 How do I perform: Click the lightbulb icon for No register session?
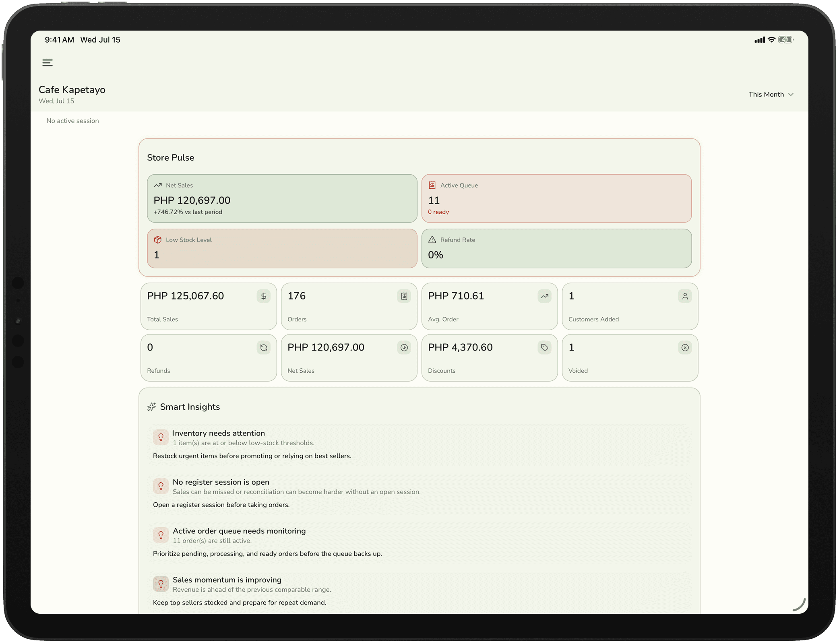tap(161, 486)
